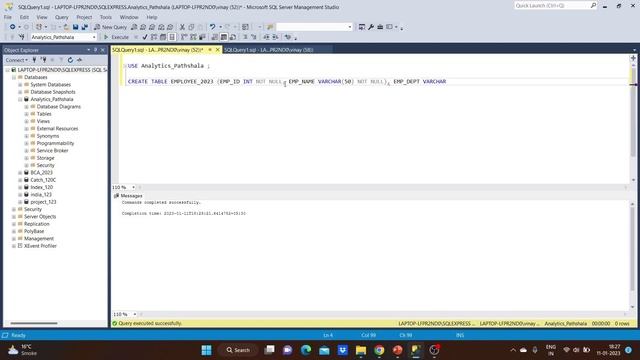Click the Properties wrench icon
640x360 pixels.
click(x=371, y=27)
